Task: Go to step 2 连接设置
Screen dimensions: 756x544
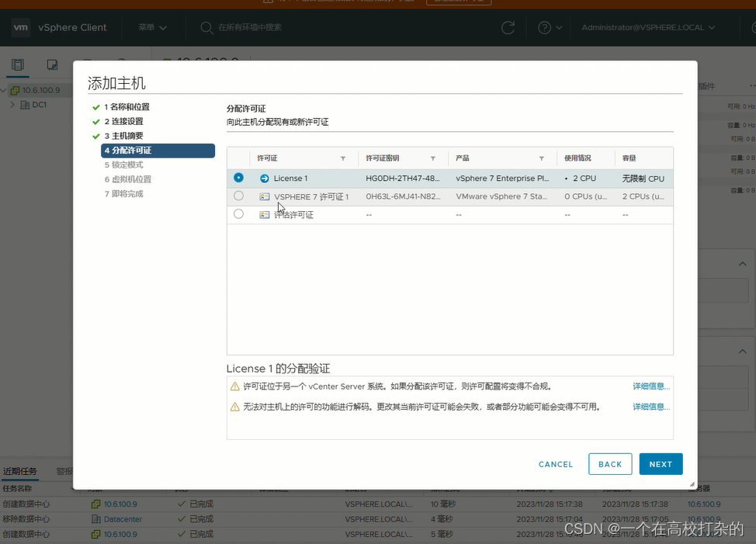Action: click(x=124, y=121)
